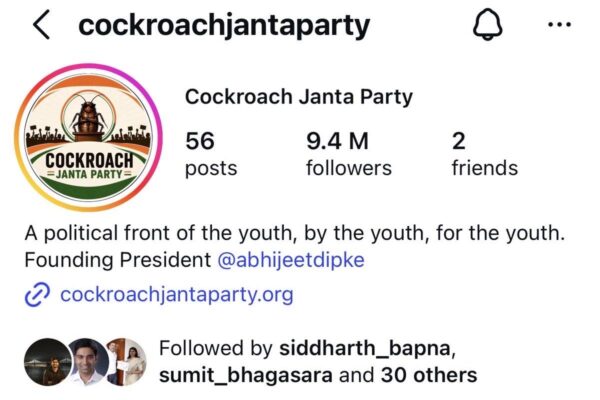This screenshot has height=400, width=600.
Task: Open the 2 friends list
Action: tap(484, 154)
